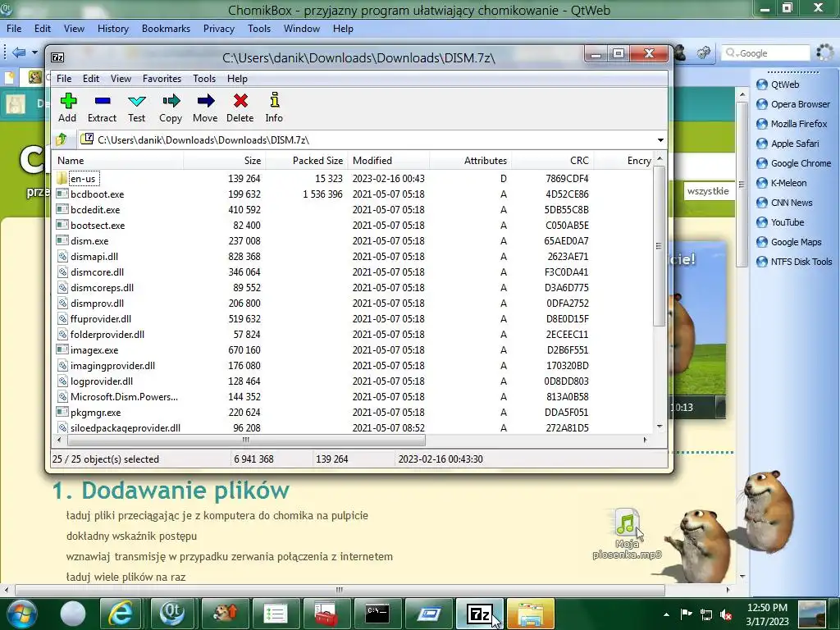The width and height of the screenshot is (840, 630).
Task: Open the Info toolbar button
Action: pyautogui.click(x=274, y=107)
